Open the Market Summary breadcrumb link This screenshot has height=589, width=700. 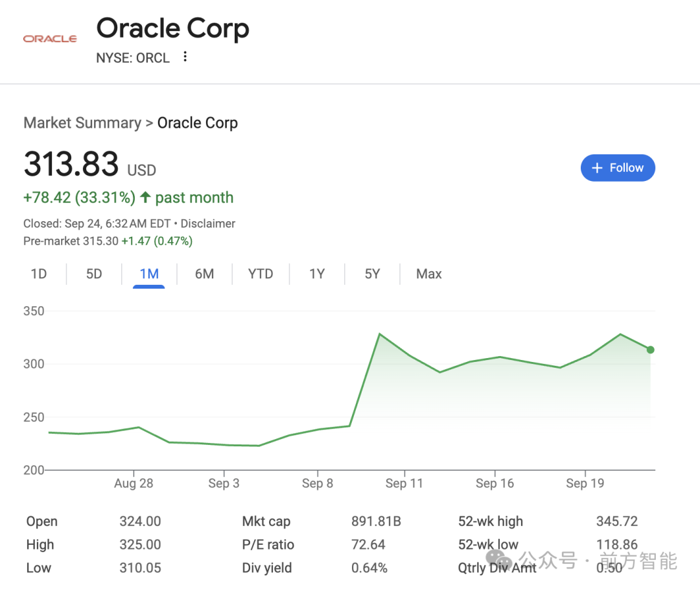82,123
